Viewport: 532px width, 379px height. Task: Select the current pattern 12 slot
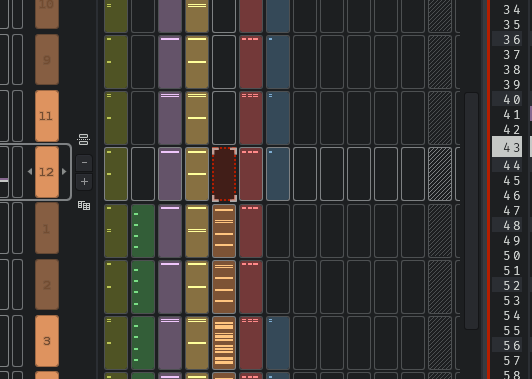(47, 172)
